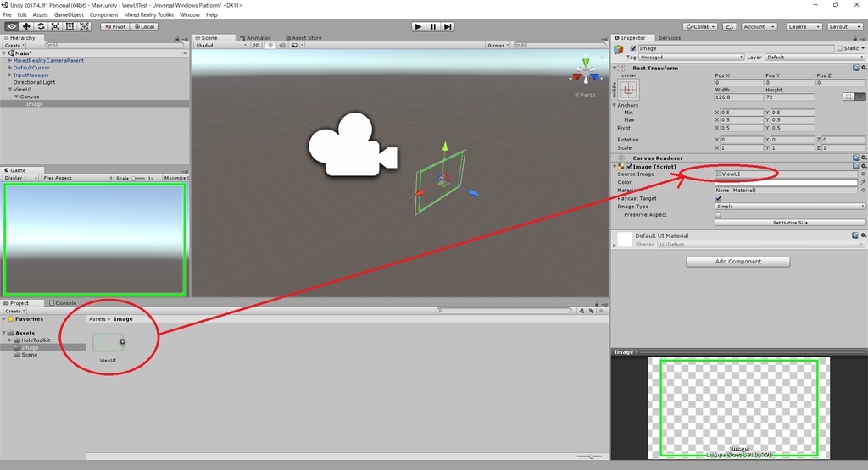Uncheck the Raycast Target checkbox
868x470 pixels.
[718, 198]
